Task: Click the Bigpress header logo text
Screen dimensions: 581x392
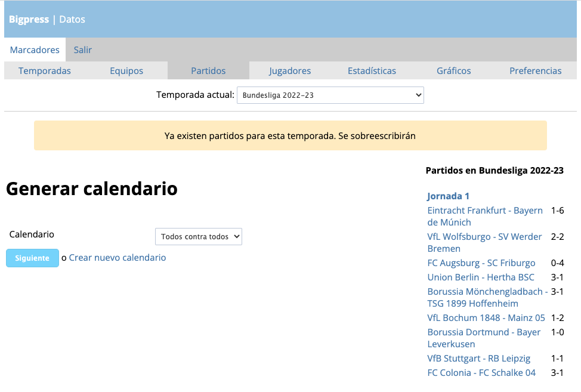Action: point(29,20)
